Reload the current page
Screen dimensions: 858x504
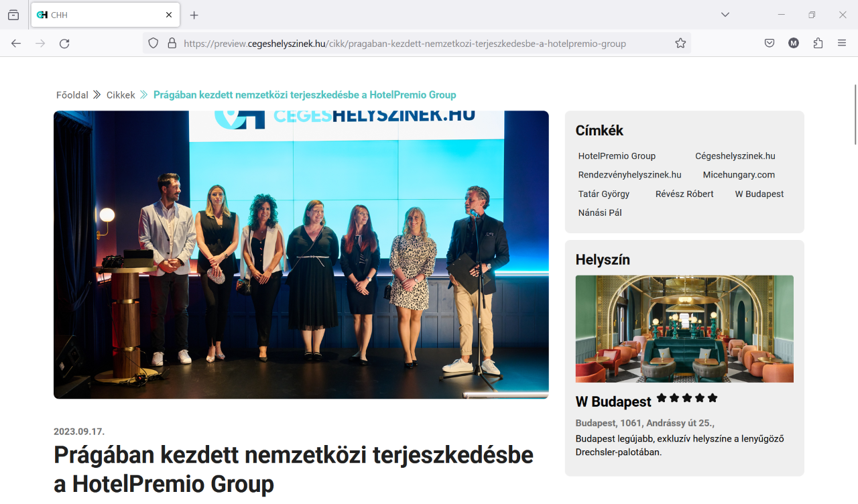[x=64, y=43]
